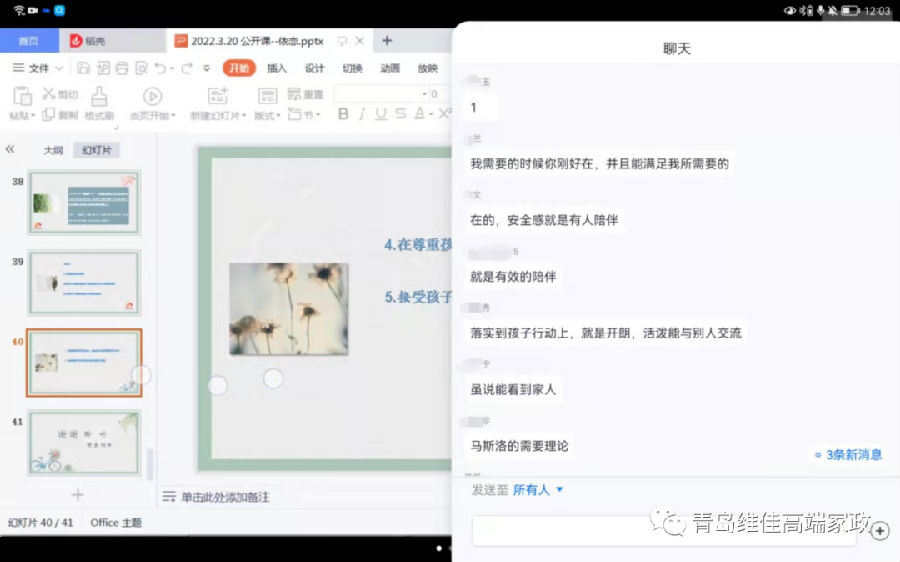Toggle Italic text formatting
This screenshot has height=562, width=900.
click(x=361, y=114)
